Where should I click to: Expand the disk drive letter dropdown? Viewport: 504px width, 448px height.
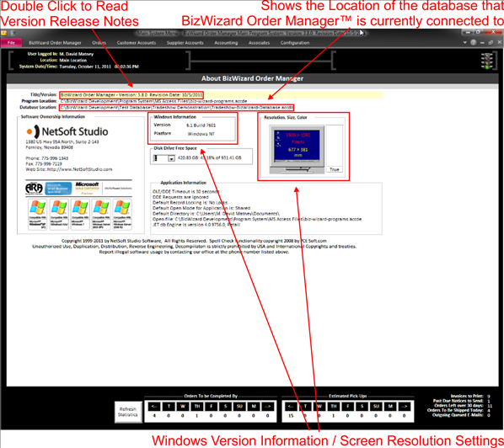click(171, 158)
